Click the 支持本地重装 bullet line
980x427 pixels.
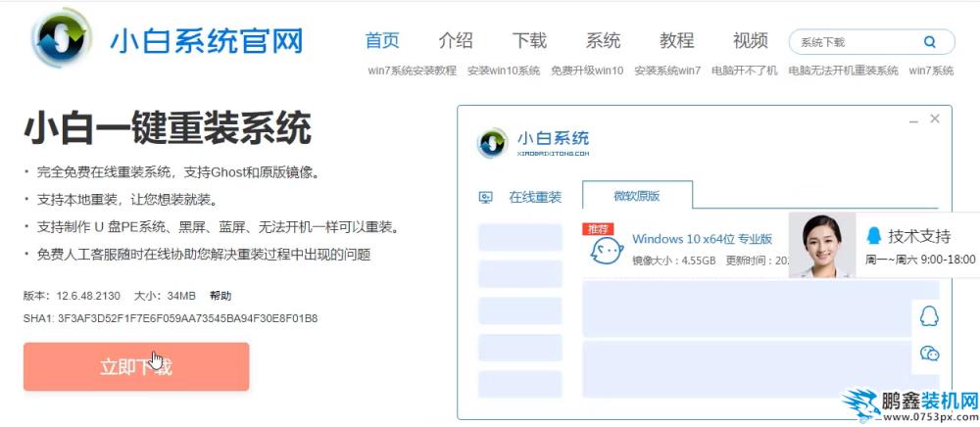(127, 201)
